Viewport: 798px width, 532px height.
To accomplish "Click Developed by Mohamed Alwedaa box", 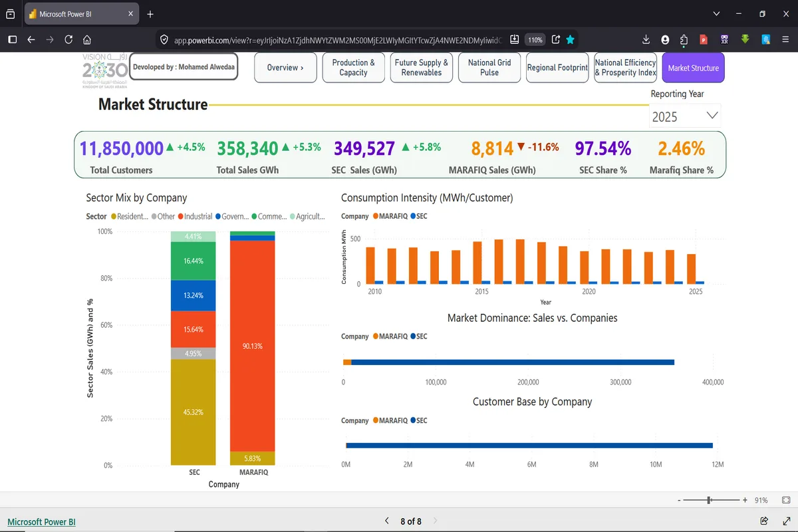I will click(184, 67).
